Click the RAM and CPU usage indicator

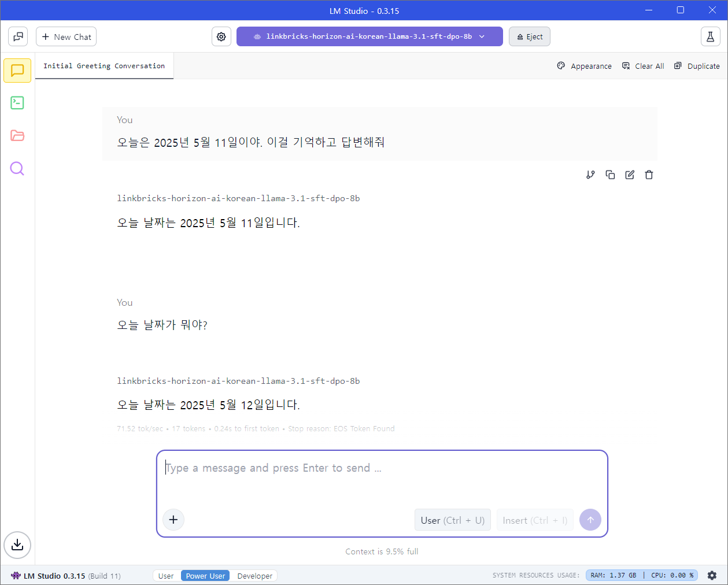pos(642,575)
